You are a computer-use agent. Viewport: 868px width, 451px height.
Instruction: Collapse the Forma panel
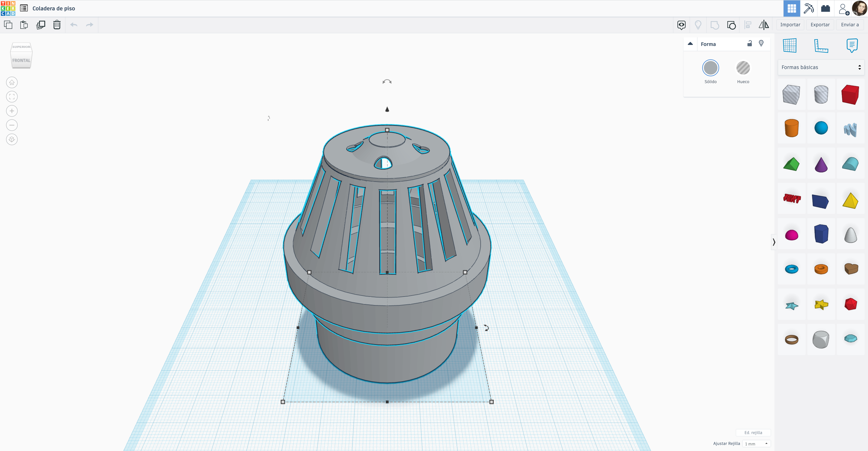pos(690,44)
